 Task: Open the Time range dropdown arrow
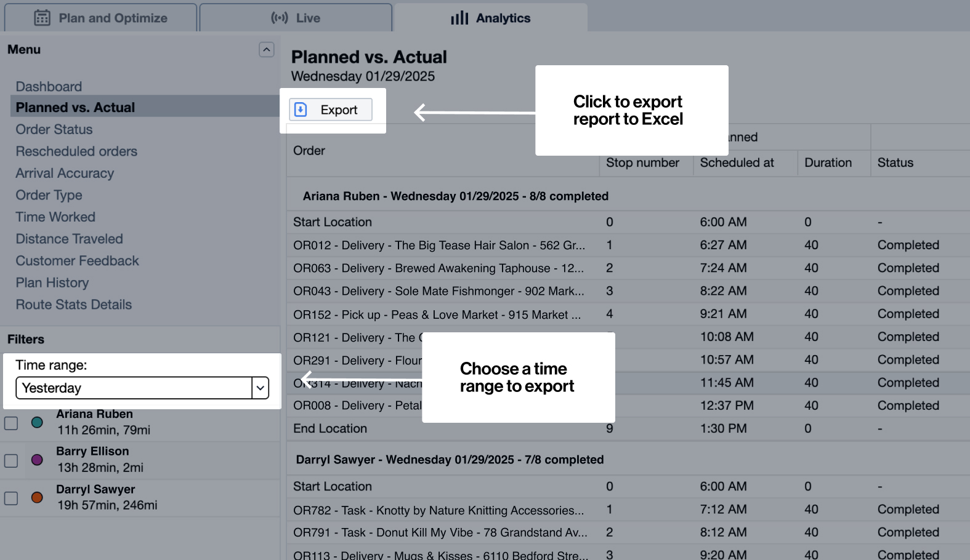tap(261, 388)
